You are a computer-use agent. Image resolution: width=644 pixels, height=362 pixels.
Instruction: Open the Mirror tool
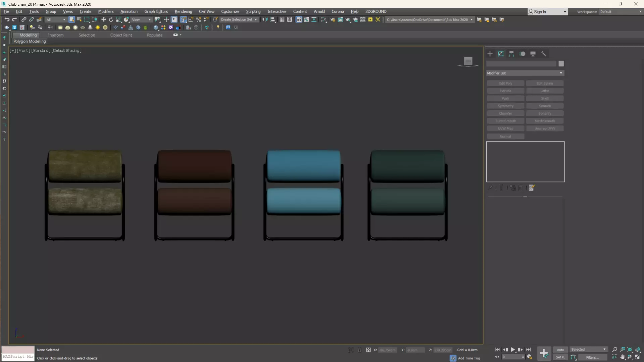265,19
